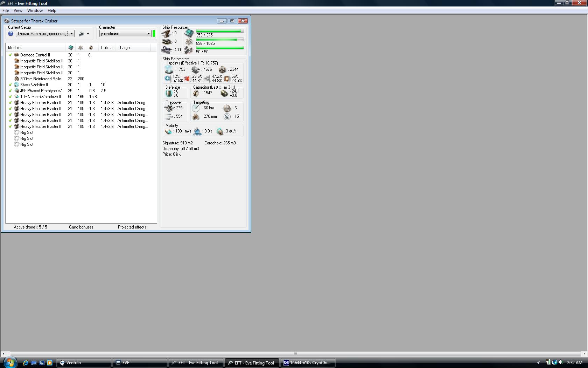The height and width of the screenshot is (368, 588).
Task: Click the Modules column header
Action: (x=36, y=48)
